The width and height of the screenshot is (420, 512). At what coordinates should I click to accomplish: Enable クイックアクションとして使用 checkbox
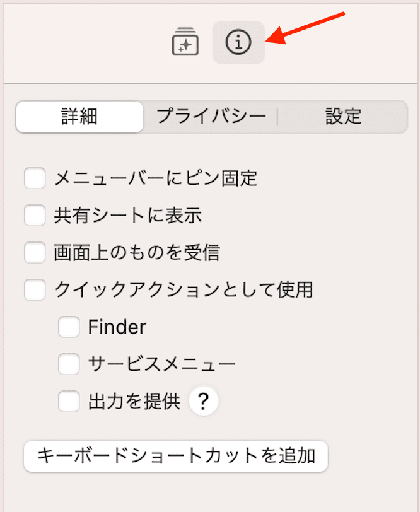click(x=35, y=289)
